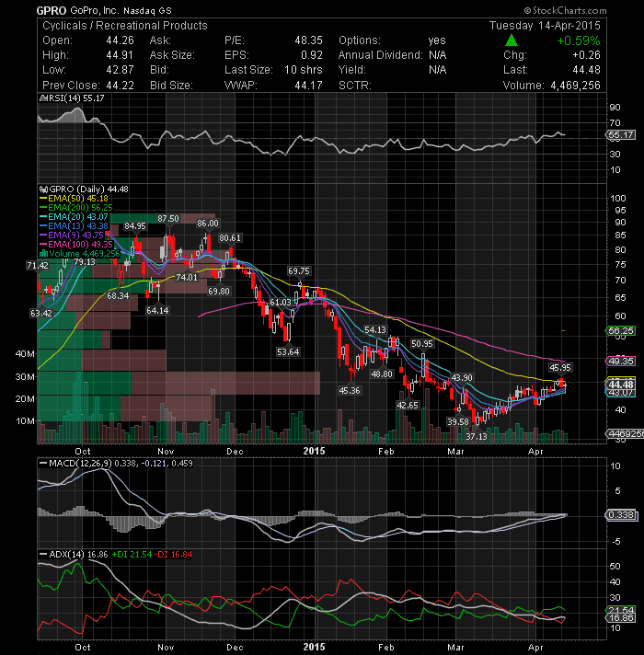Click the Low price 42.87
The image size is (644, 655).
120,70
